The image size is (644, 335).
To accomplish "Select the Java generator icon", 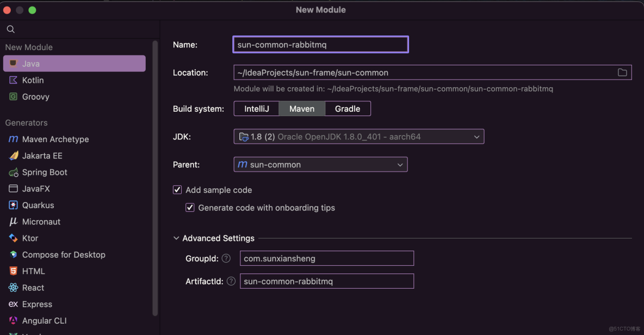I will 13,63.
